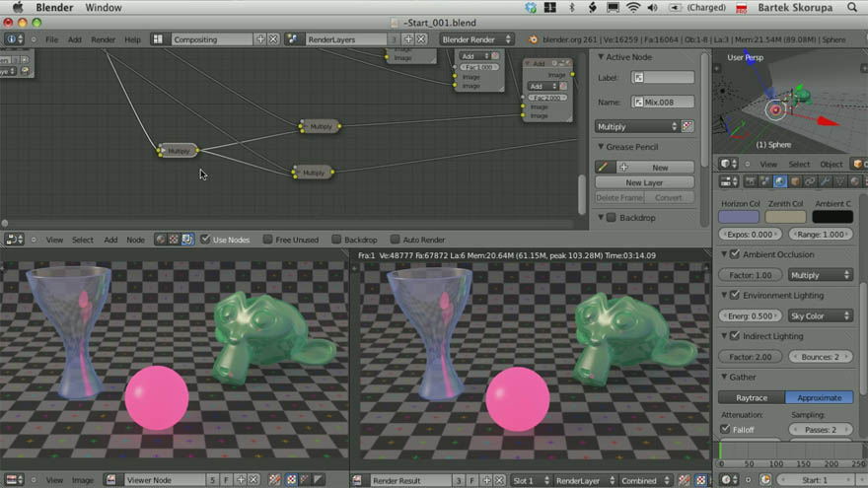Screen dimensions: 868x488
Task: Select the Raytrace gather method
Action: point(752,397)
